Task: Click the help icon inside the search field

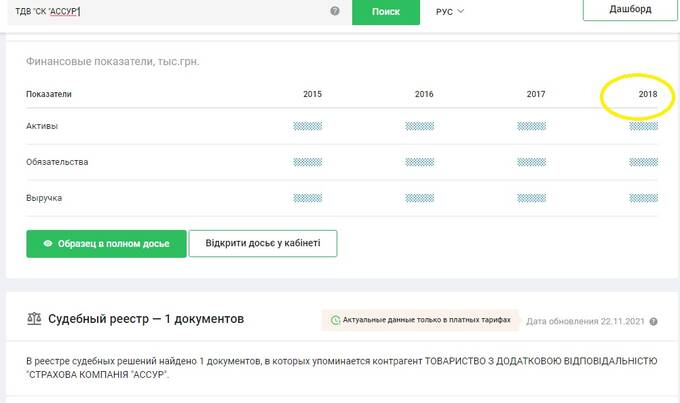Action: 335,12
